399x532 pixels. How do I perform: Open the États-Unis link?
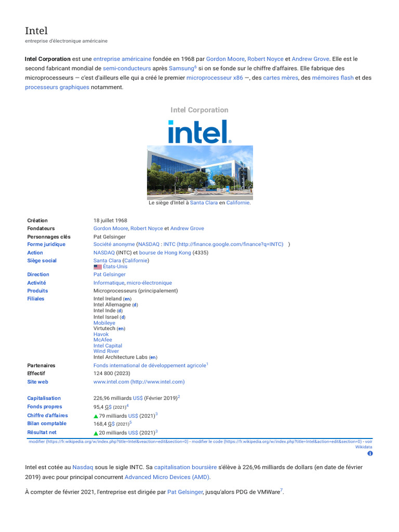point(115,267)
